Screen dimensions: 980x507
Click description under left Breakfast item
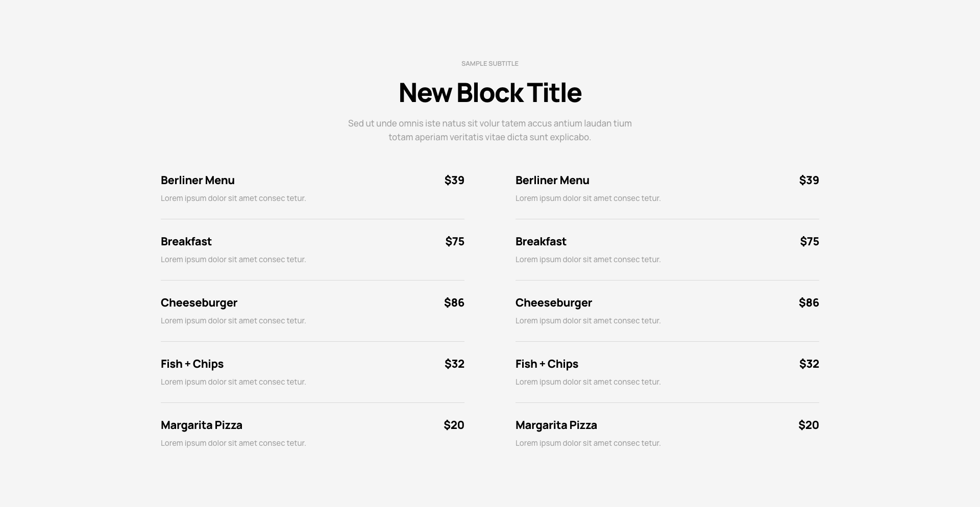[x=233, y=260]
